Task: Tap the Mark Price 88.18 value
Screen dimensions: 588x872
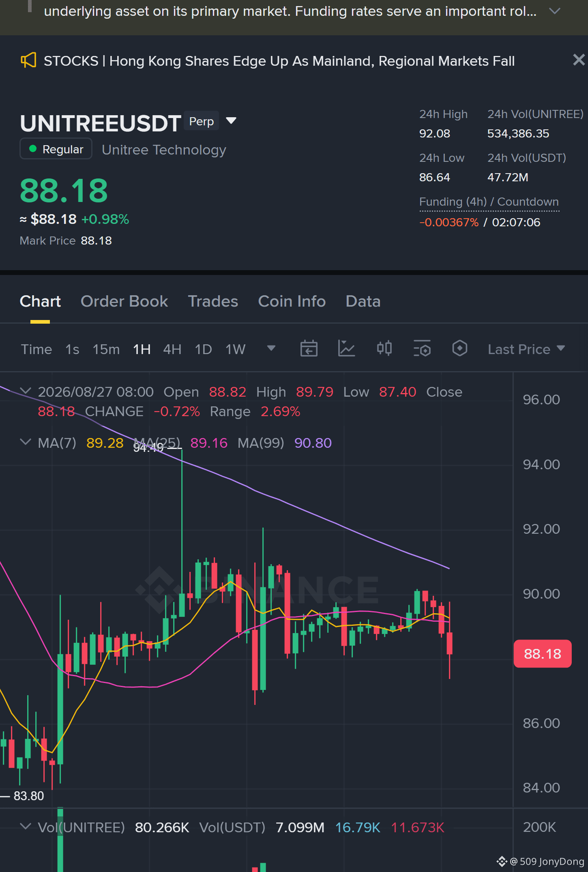Action: point(96,241)
